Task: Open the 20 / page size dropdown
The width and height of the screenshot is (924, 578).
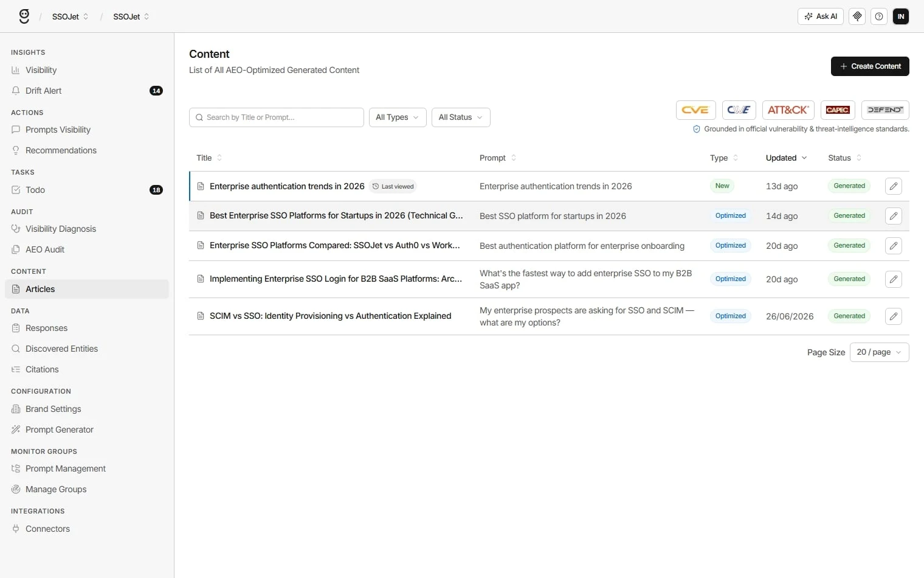Action: (879, 352)
